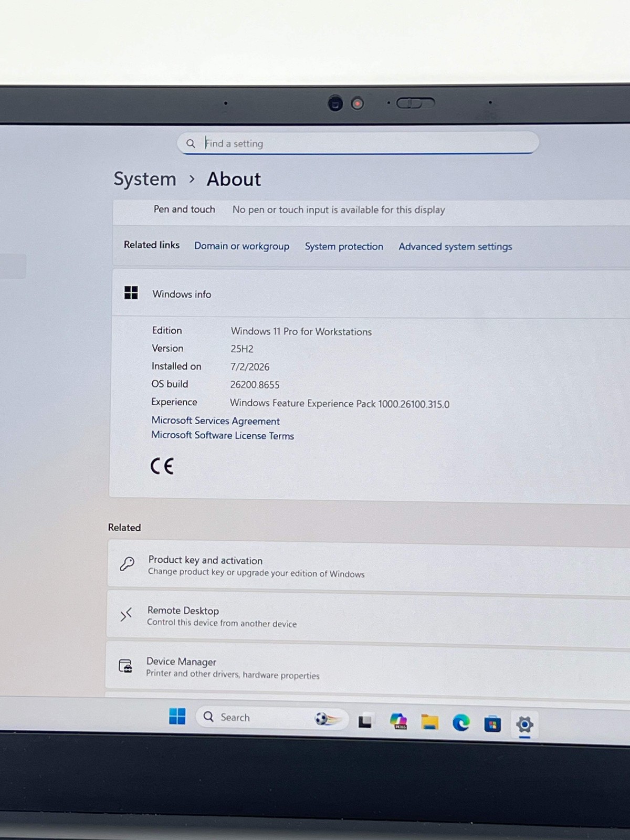Click the 'Experience' label

click(x=174, y=402)
